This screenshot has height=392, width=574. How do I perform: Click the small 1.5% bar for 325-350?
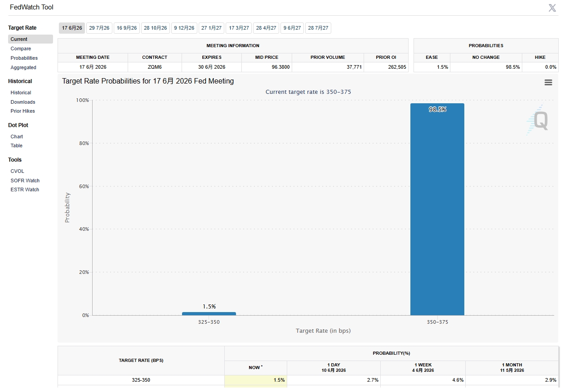[x=209, y=313]
